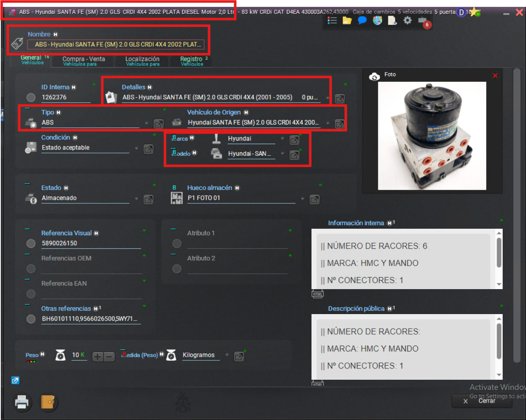Viewport: 526px width, 420px height.
Task: Open the folder icon in the top toolbar
Action: pyautogui.click(x=347, y=20)
